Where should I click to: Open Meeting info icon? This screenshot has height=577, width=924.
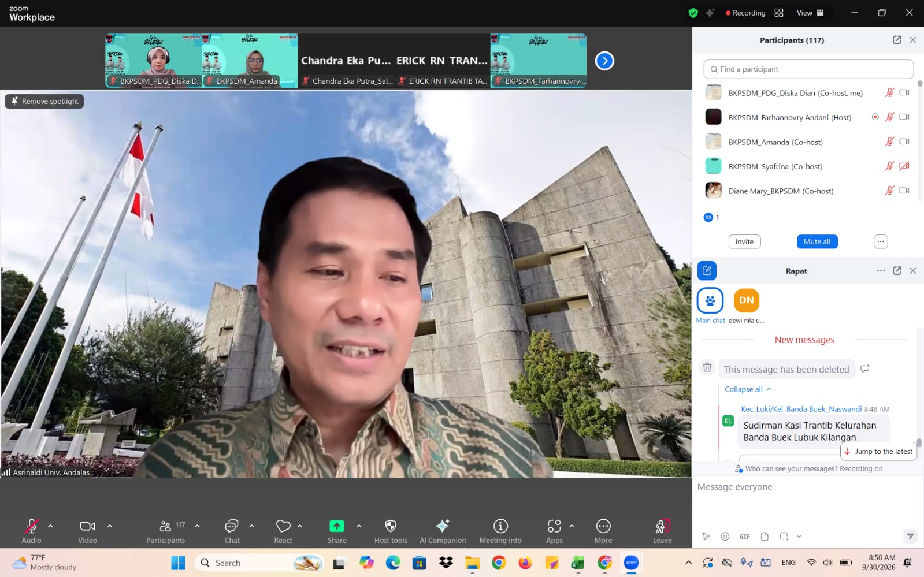pyautogui.click(x=500, y=526)
